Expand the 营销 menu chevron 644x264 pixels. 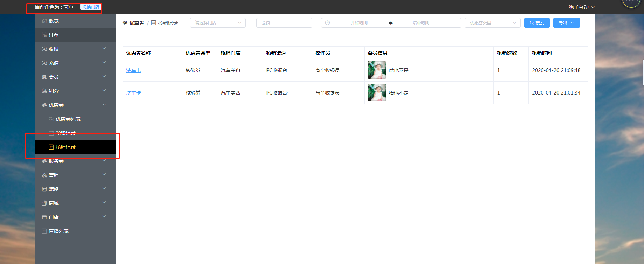(x=104, y=174)
